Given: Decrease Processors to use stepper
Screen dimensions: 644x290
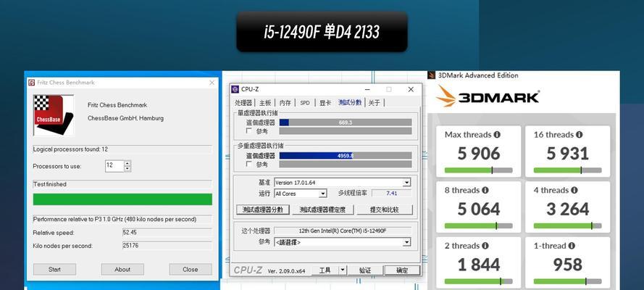Looking at the screenshot, I should pos(127,168).
